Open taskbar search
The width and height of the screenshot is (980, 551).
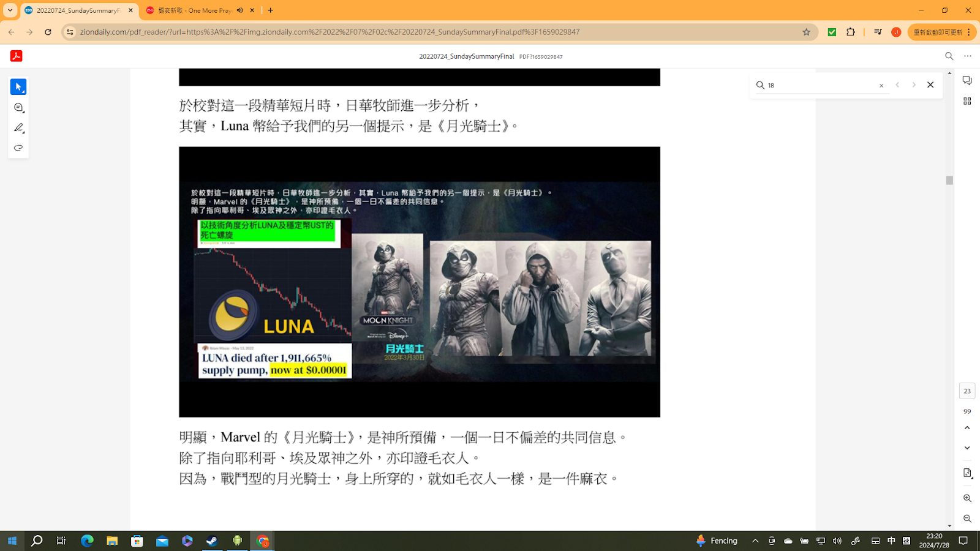pyautogui.click(x=37, y=541)
